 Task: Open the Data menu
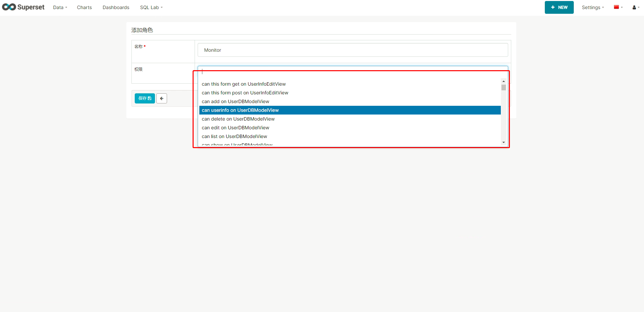(60, 7)
